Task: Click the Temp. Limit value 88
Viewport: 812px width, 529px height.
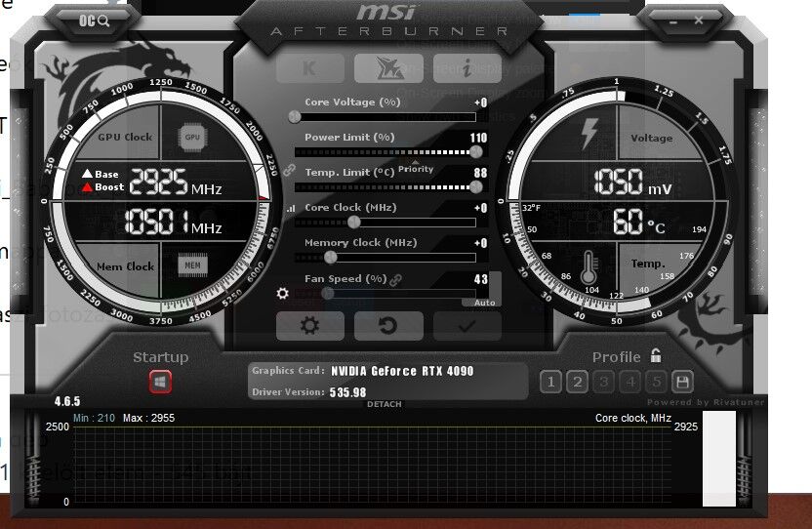Action: click(480, 173)
